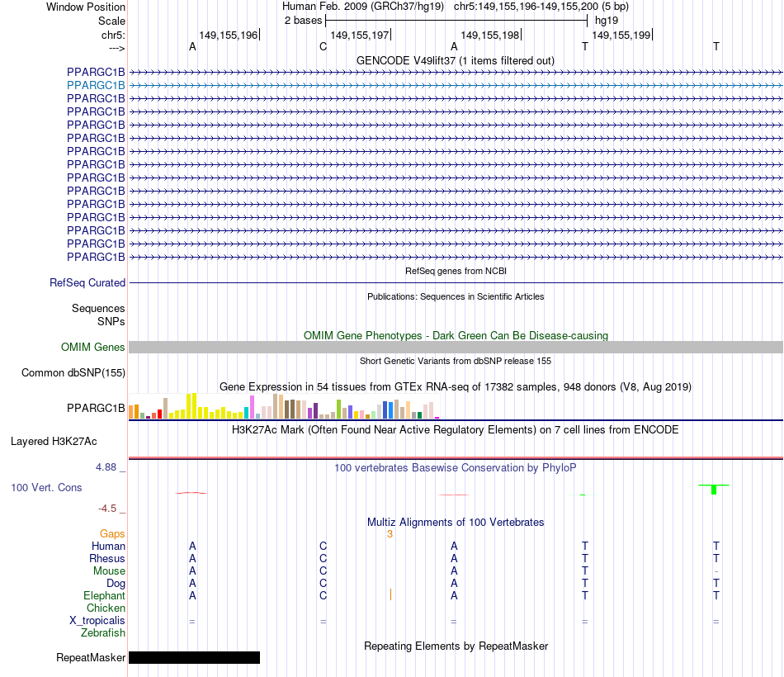Click the black RepeatMasker element block
784x677 pixels.
[x=195, y=657]
